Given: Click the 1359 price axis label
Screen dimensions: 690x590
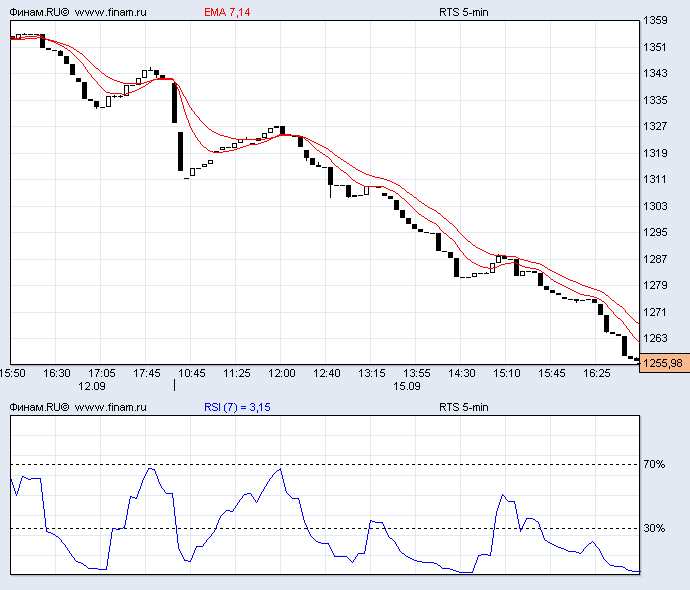Looking at the screenshot, I should pos(655,20).
